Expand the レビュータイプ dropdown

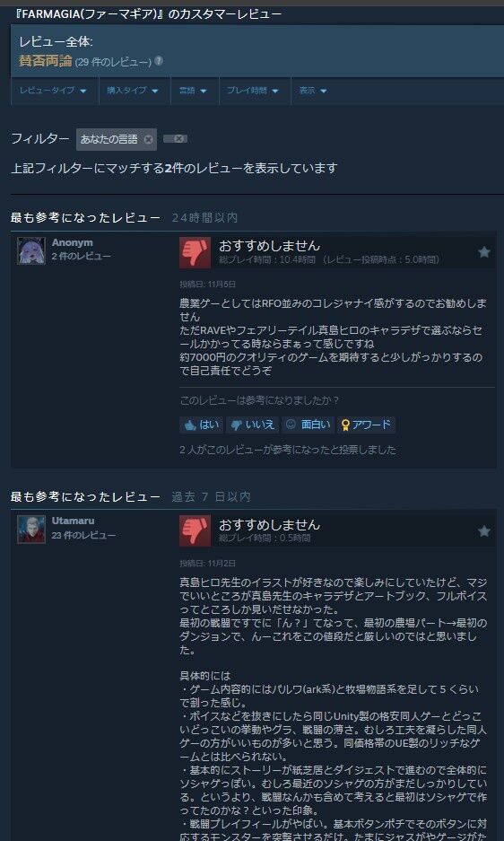[x=54, y=91]
